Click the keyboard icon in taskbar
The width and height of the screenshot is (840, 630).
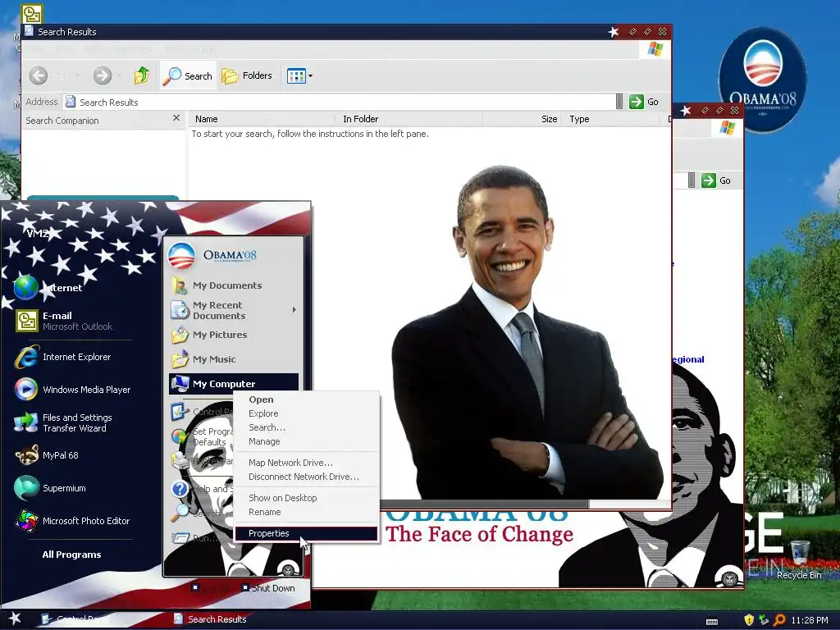tap(712, 622)
